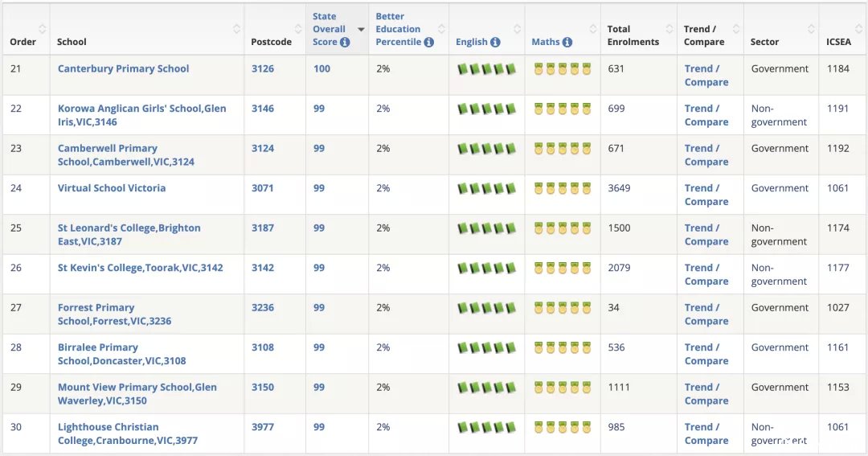The width and height of the screenshot is (868, 456).
Task: Sort table by Postcode column arrows
Action: coord(298,29)
